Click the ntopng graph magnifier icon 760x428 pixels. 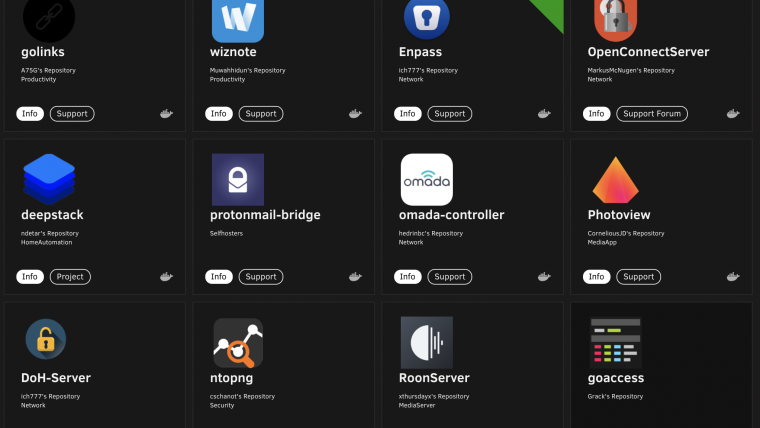pos(238,343)
